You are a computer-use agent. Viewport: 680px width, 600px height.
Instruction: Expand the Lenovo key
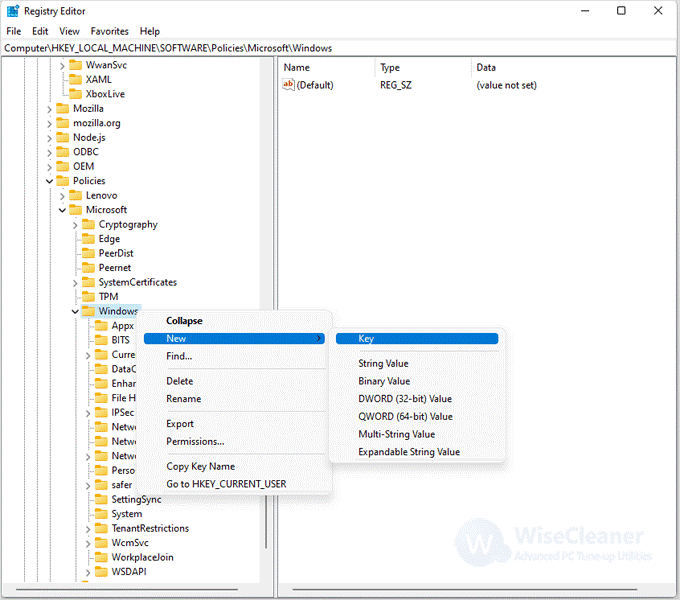point(62,196)
